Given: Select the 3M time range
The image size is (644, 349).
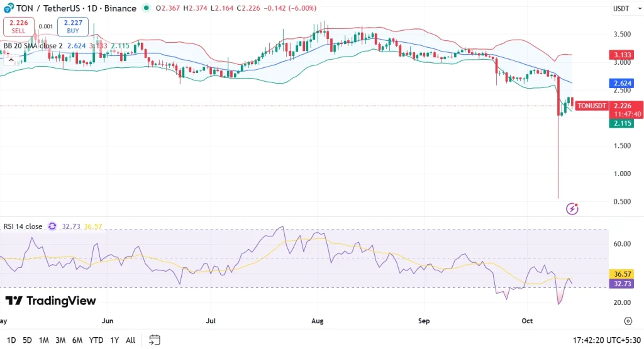Looking at the screenshot, I should pyautogui.click(x=60, y=340).
